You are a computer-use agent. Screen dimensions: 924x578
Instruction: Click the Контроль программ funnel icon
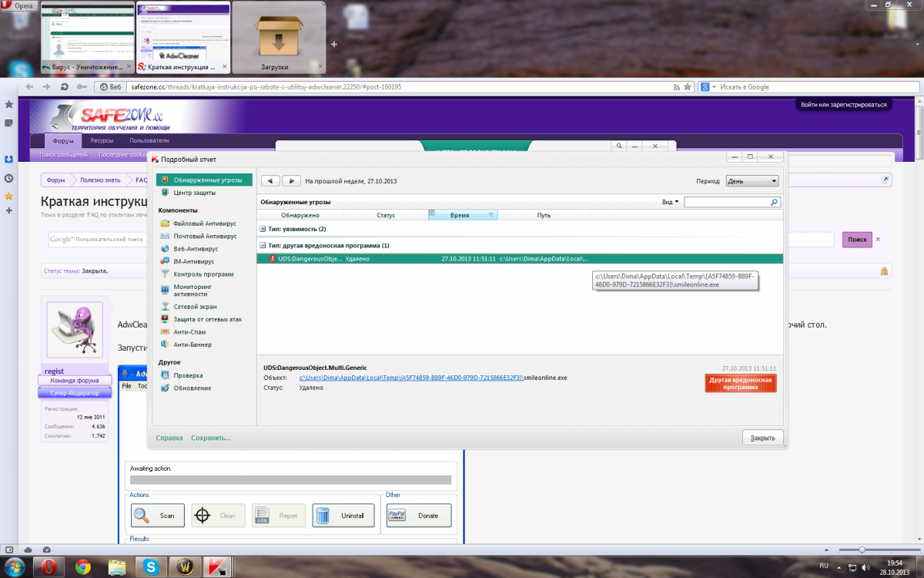click(x=166, y=274)
